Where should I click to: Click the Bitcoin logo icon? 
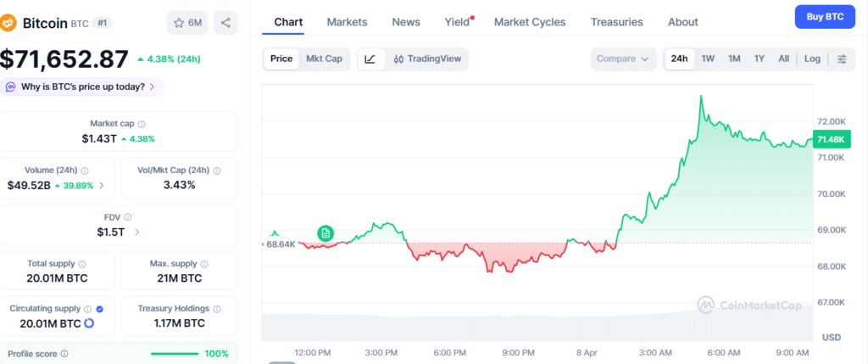[8, 23]
